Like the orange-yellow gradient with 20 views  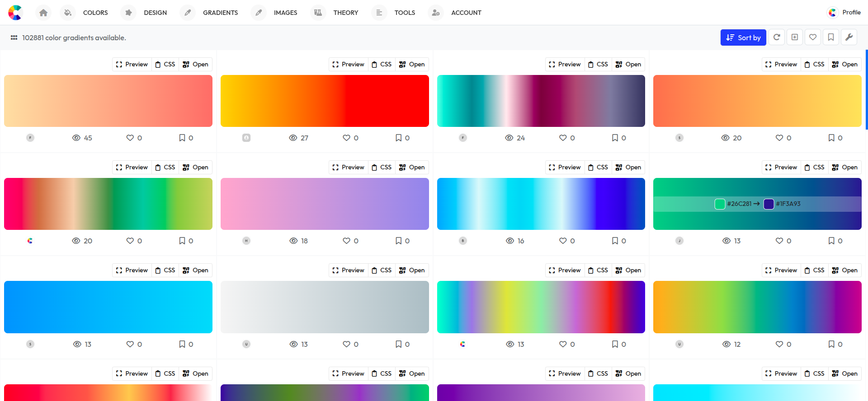(779, 138)
